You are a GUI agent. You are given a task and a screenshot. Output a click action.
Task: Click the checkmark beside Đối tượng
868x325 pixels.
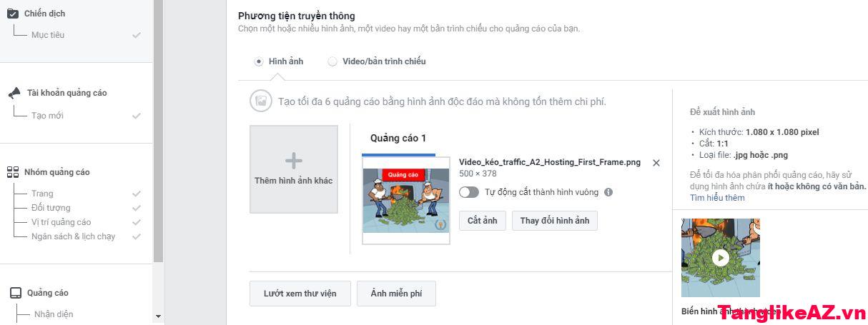pyautogui.click(x=137, y=208)
